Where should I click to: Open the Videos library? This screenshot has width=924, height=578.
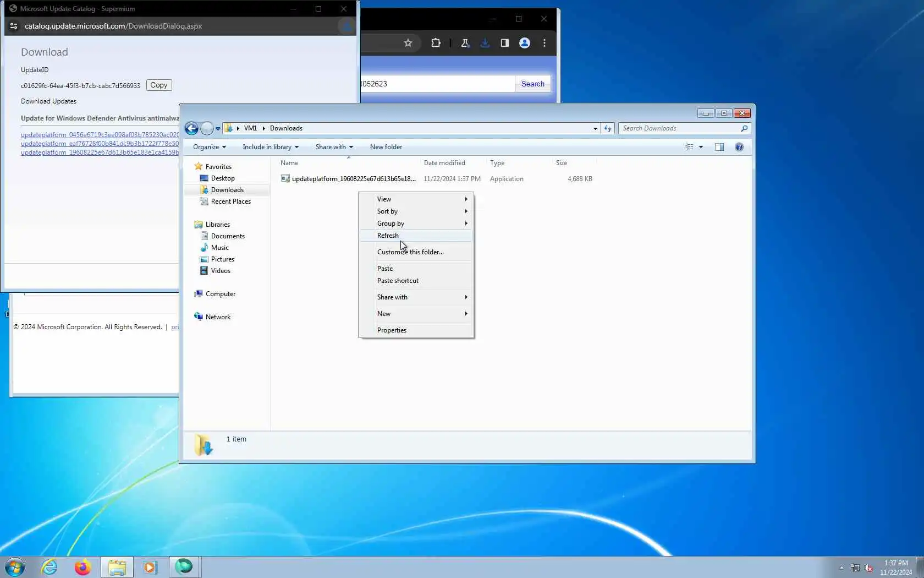pyautogui.click(x=221, y=271)
